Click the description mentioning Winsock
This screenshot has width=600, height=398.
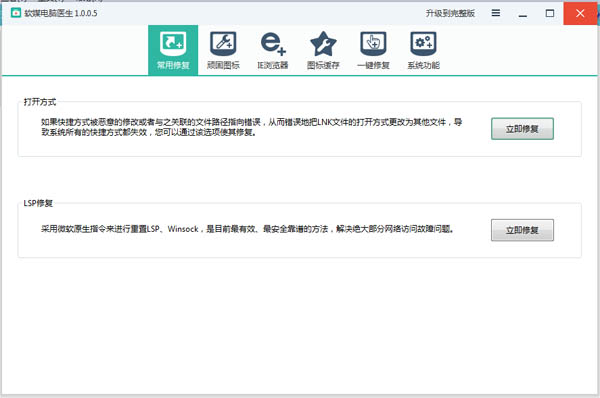(248, 229)
